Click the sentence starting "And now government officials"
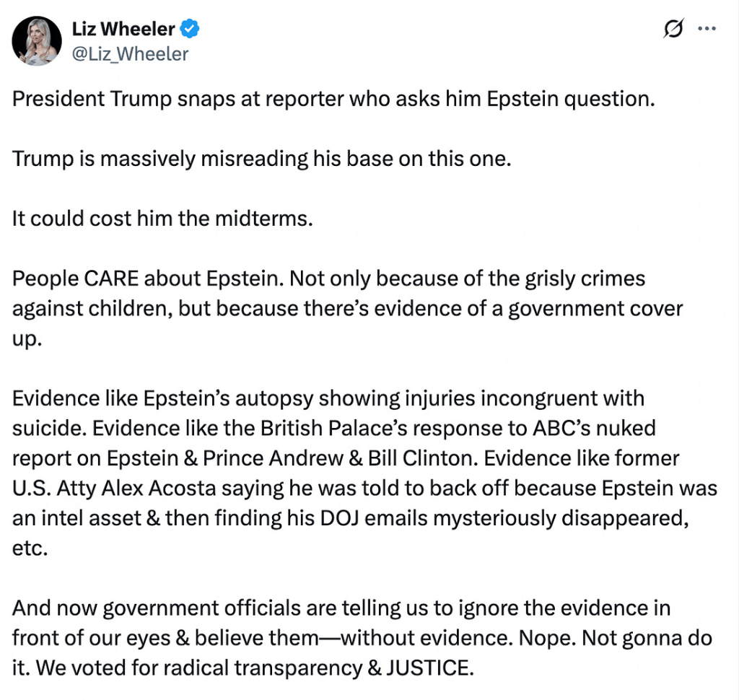 click(341, 608)
